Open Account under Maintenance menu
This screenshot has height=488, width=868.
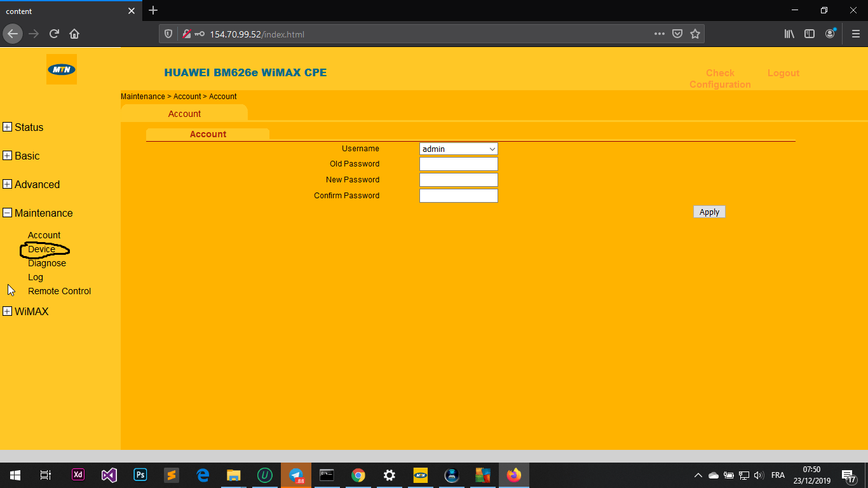point(44,235)
